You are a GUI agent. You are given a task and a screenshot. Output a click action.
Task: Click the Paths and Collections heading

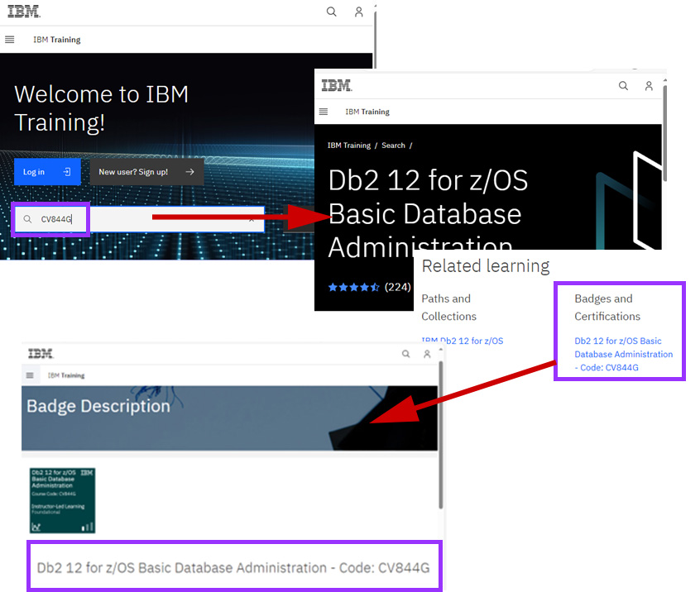(448, 308)
